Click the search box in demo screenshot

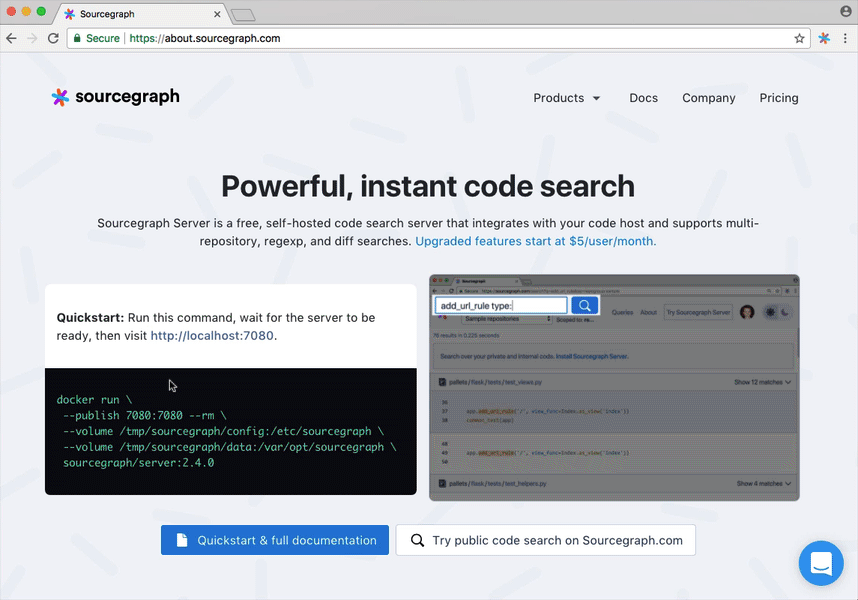(501, 306)
